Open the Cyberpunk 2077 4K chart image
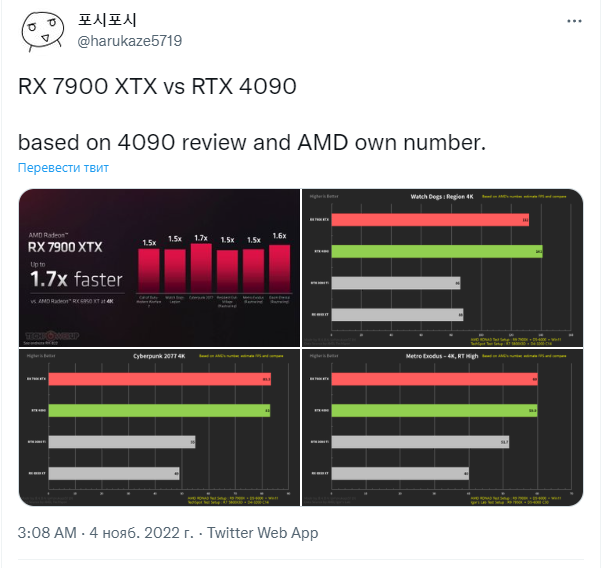 [x=159, y=426]
